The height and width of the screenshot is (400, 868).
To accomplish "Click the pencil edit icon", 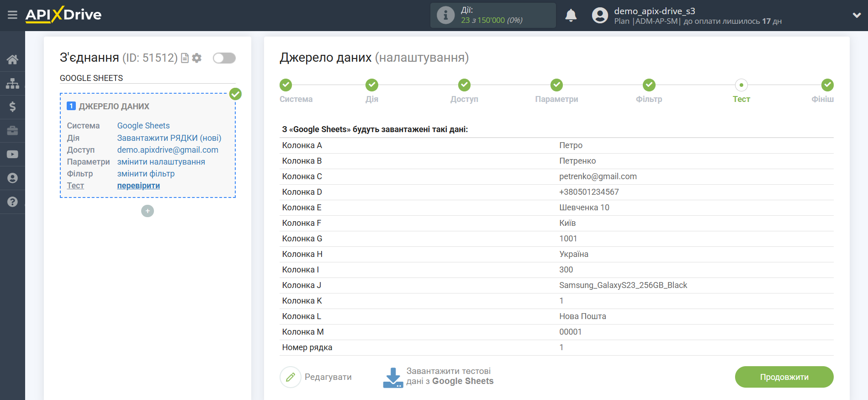I will point(291,377).
